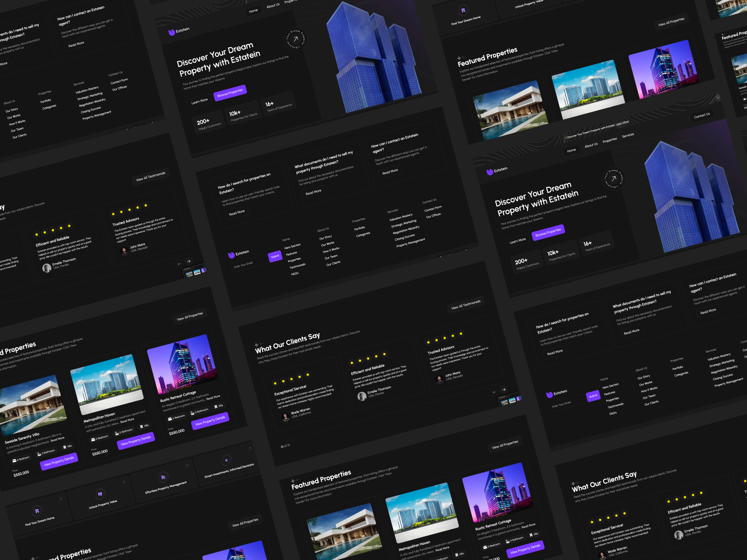Click building icon on Effortless Property Management card
Image resolution: width=747 pixels, height=560 pixels.
tap(163, 477)
